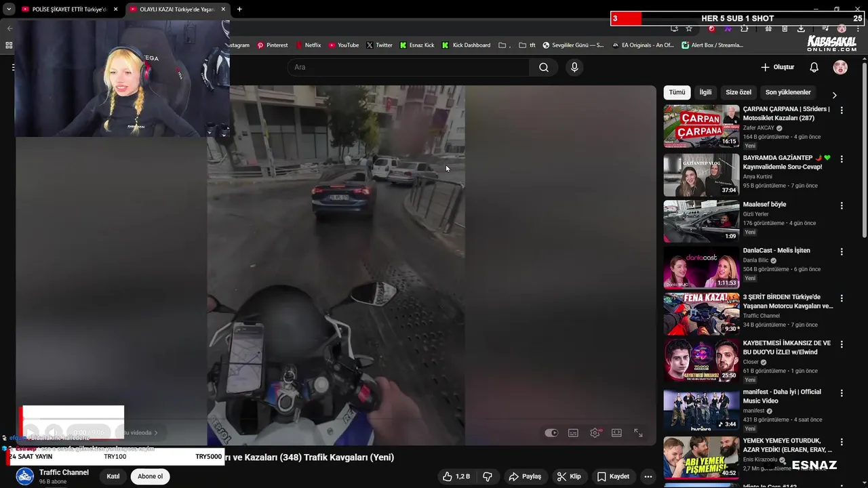Close the OLAYLI KAZA tab
Image resolution: width=868 pixels, height=488 pixels.
click(x=223, y=9)
